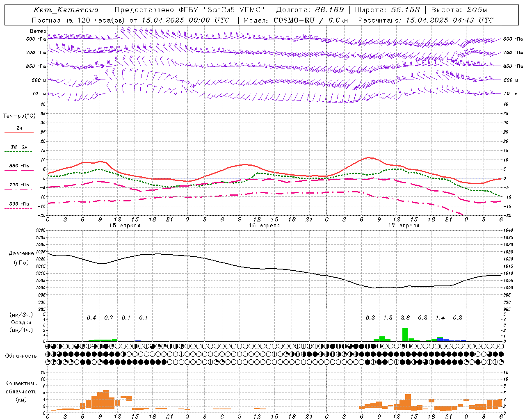Viewport: 525px width, 420px height.
Task: Click the '(гПа)' unit label under Давление
Action: tap(21, 263)
